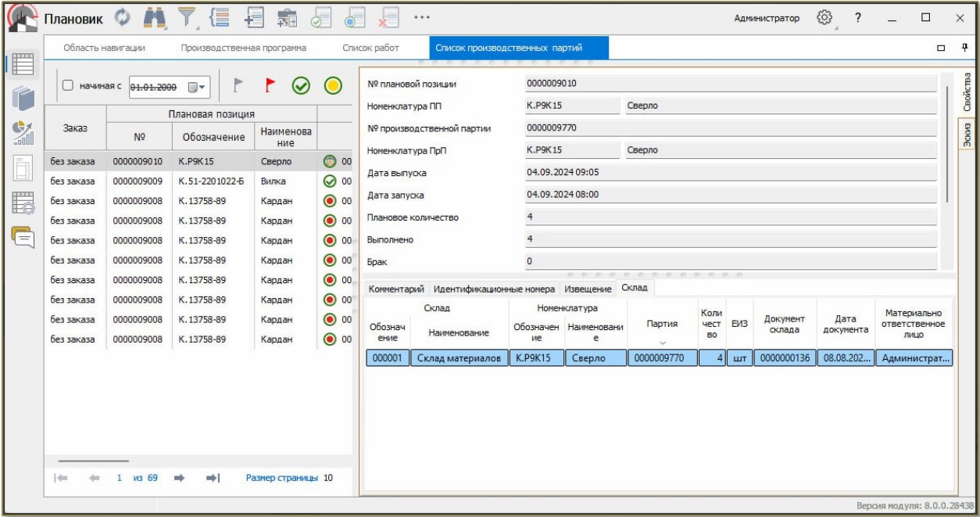Go to the next page arrow in pager
The image size is (980, 517).
(178, 478)
